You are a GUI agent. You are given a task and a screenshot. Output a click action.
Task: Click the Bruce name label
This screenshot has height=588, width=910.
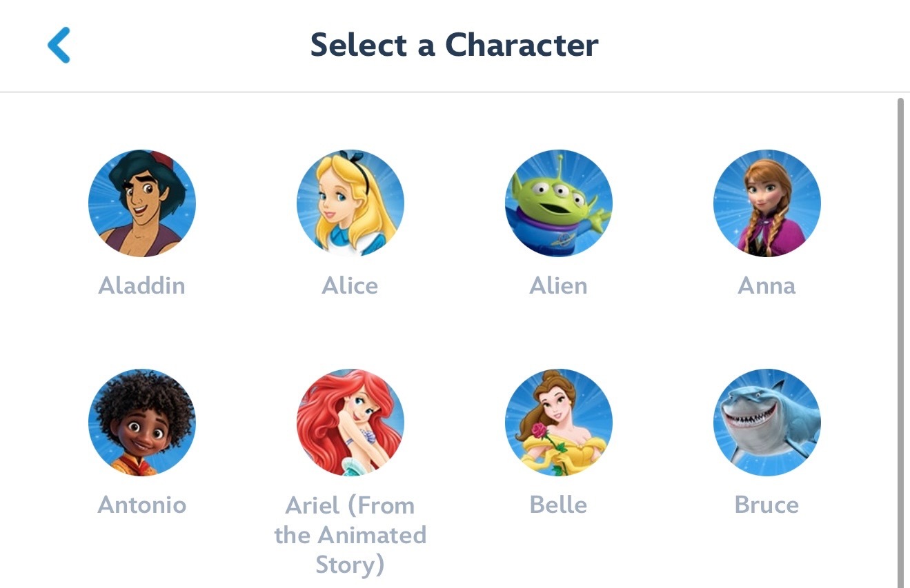(x=766, y=505)
